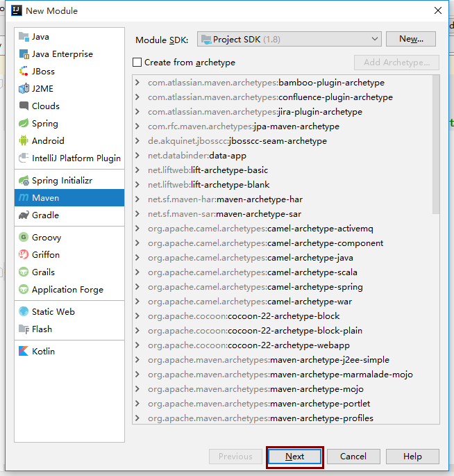The width and height of the screenshot is (454, 476).
Task: Click the Cancel button
Action: point(353,457)
